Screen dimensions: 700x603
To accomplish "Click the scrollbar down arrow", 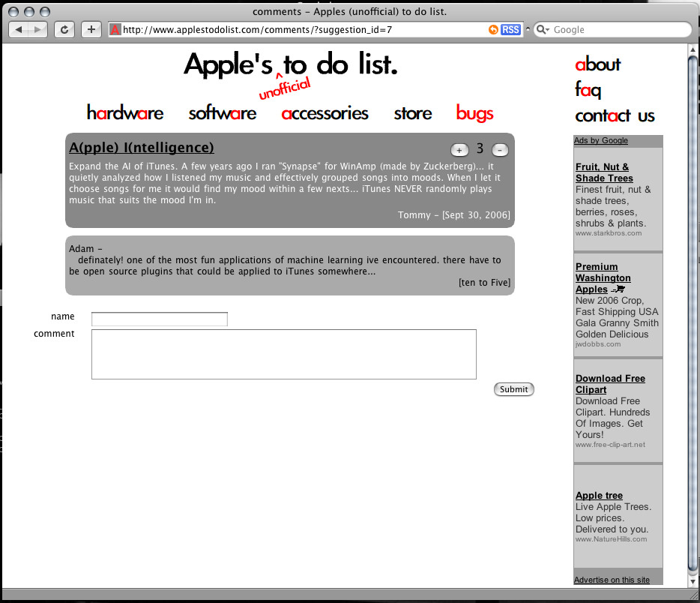I will pos(693,581).
